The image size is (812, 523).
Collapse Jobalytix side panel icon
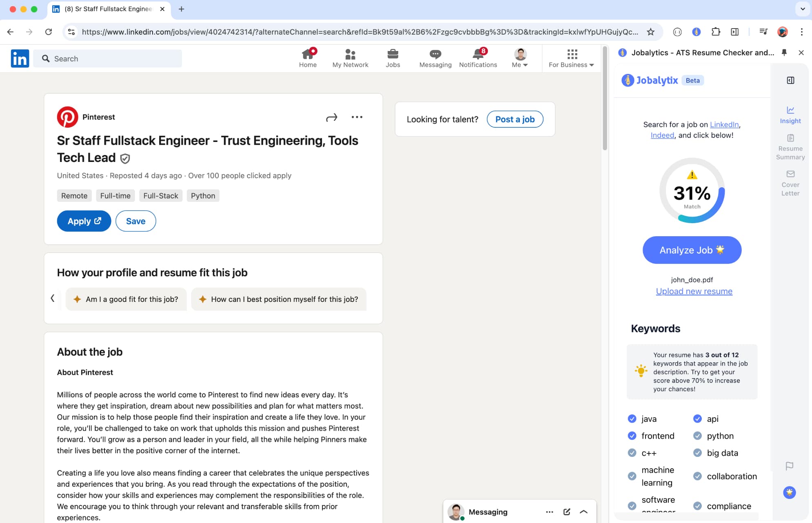pyautogui.click(x=790, y=80)
